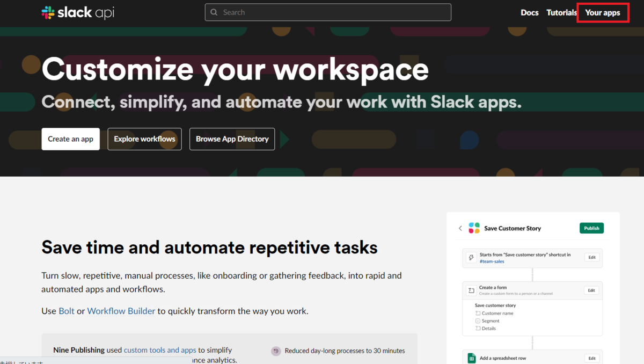Open Your apps in the header

coord(603,12)
